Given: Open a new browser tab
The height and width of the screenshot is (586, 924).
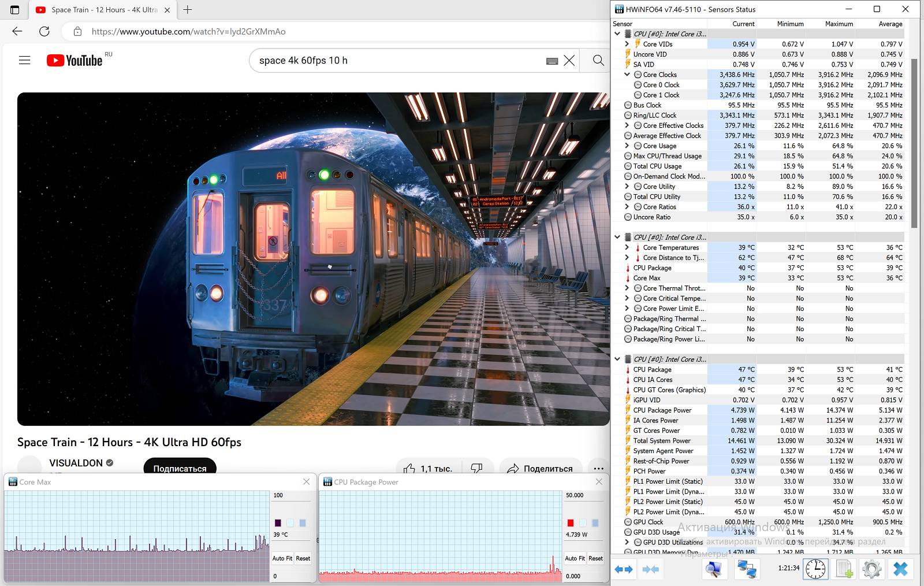Looking at the screenshot, I should pyautogui.click(x=188, y=10).
